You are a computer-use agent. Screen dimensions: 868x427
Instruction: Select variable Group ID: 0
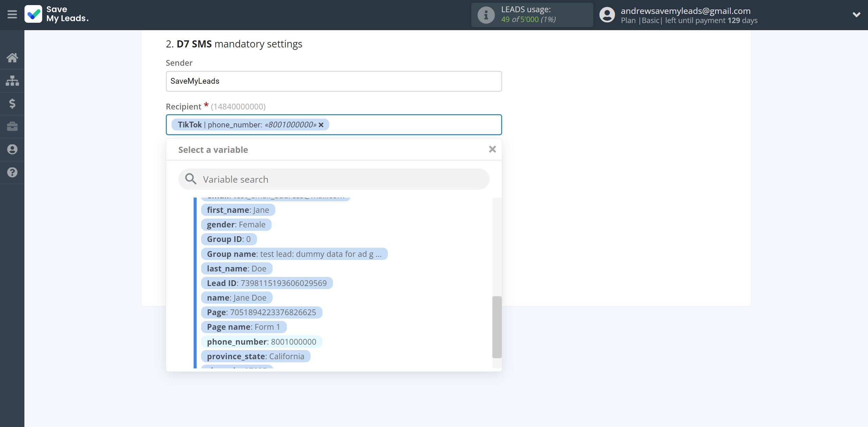(229, 239)
